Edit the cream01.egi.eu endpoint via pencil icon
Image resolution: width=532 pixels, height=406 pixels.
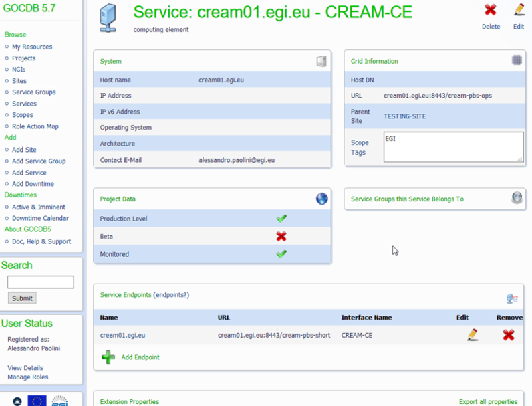[473, 335]
